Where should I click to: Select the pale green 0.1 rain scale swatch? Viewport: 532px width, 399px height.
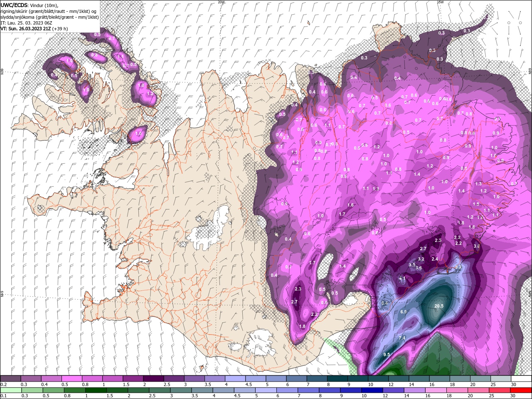[10, 390]
